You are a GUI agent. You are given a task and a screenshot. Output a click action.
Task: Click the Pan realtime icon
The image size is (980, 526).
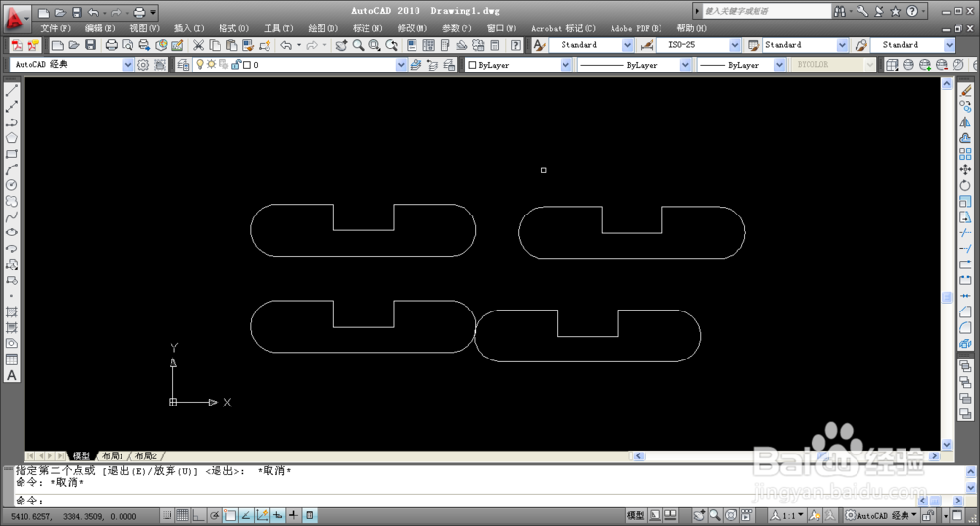pos(341,45)
